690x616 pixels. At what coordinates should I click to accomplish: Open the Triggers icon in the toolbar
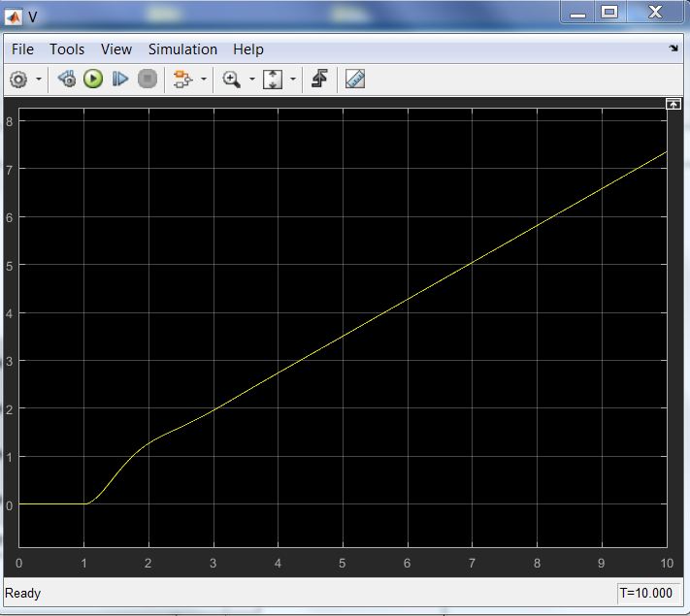pyautogui.click(x=319, y=79)
